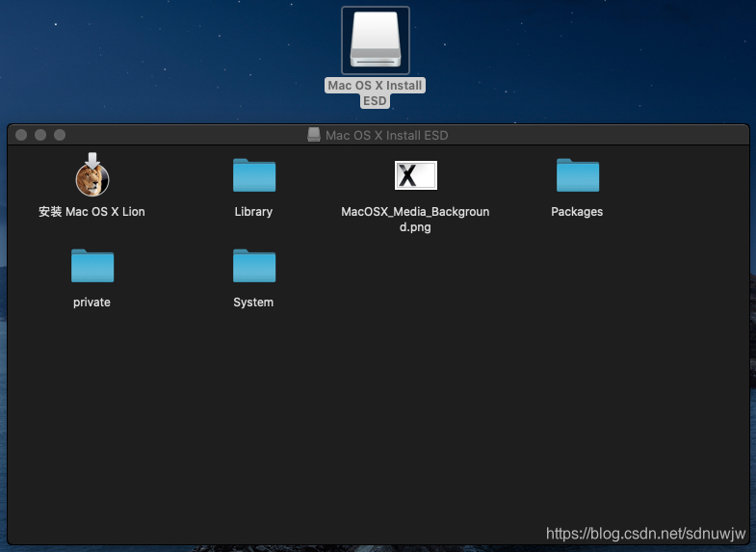Click the "安装 Mac OS X Lion" file name

[x=91, y=212]
